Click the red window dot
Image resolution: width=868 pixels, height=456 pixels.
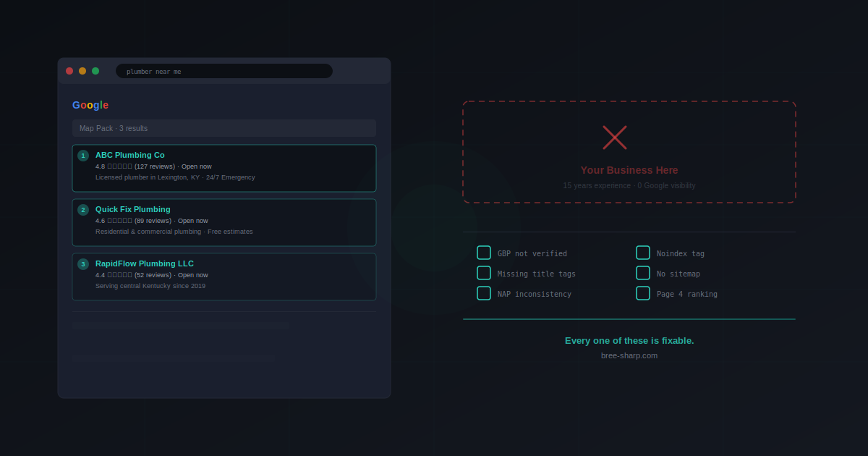tap(69, 71)
